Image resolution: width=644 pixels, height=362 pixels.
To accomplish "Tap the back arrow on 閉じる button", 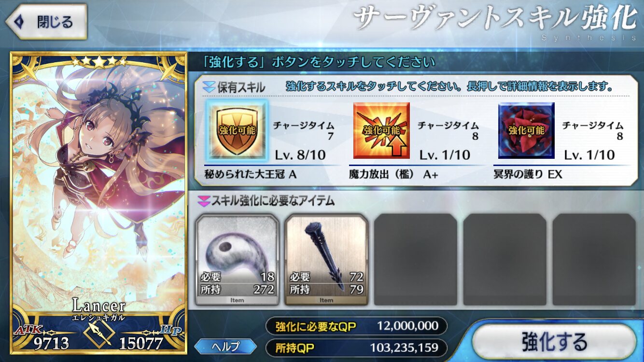I will click(x=19, y=22).
